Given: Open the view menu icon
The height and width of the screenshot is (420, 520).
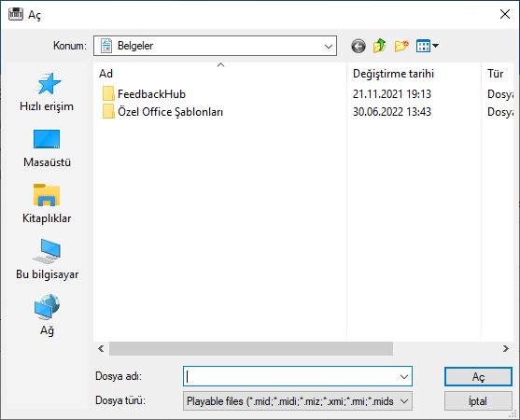Looking at the screenshot, I should tap(428, 46).
